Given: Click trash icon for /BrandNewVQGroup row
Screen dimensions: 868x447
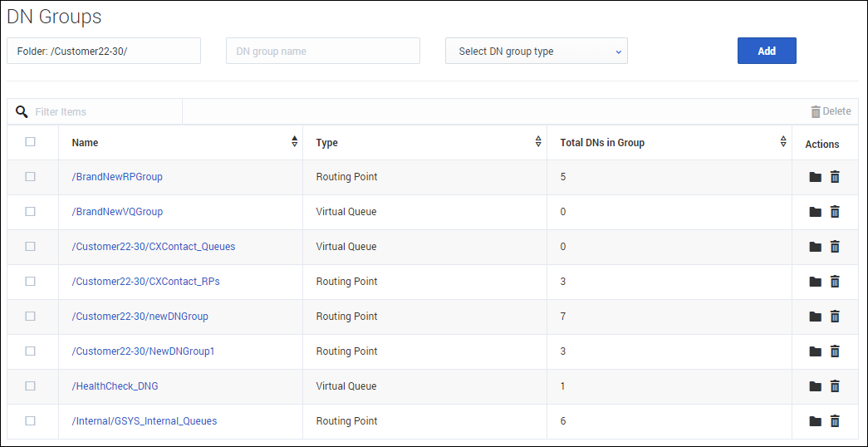Looking at the screenshot, I should 835,212.
